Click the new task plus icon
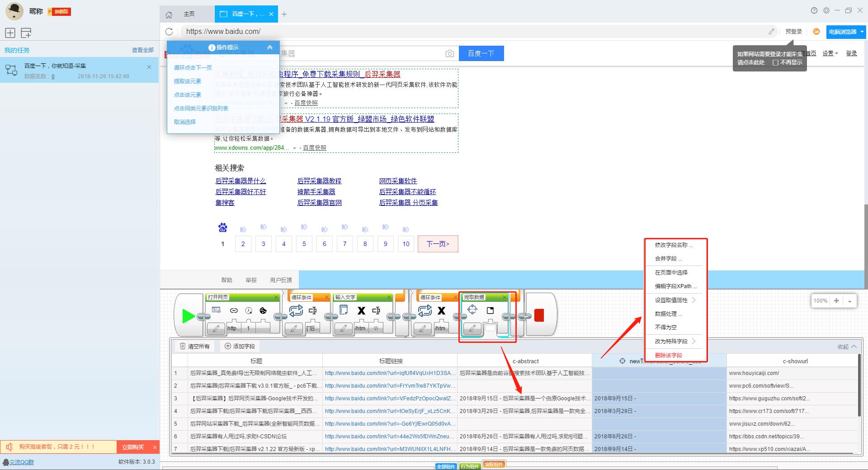This screenshot has width=868, height=470. pyautogui.click(x=10, y=33)
